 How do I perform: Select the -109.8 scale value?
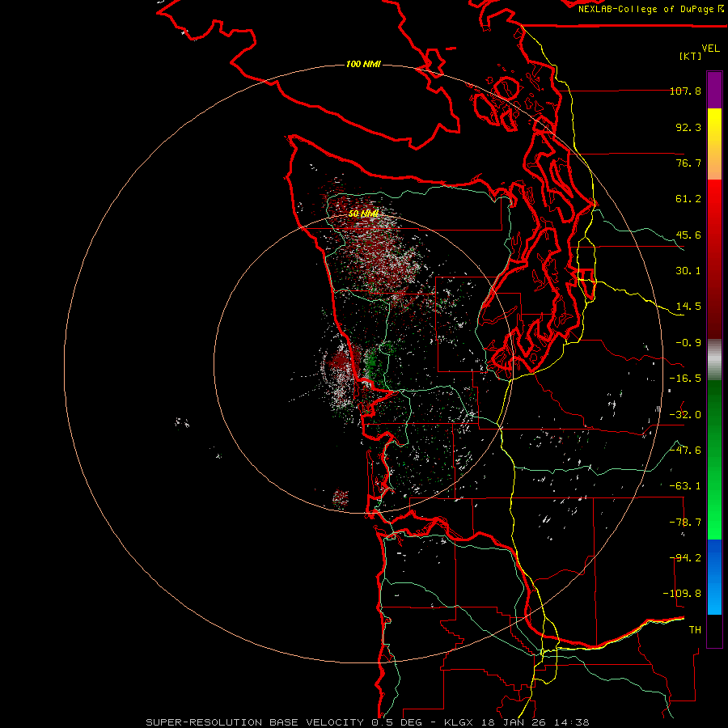(x=682, y=594)
